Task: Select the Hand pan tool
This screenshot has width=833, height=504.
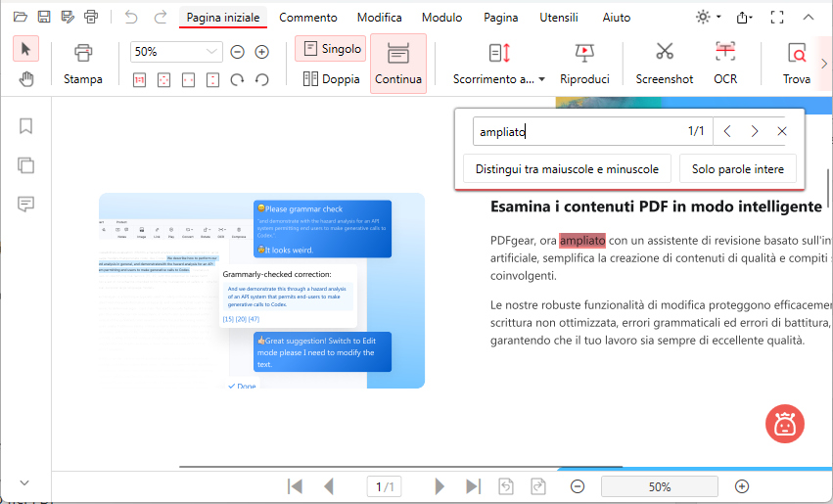Action: [25, 79]
